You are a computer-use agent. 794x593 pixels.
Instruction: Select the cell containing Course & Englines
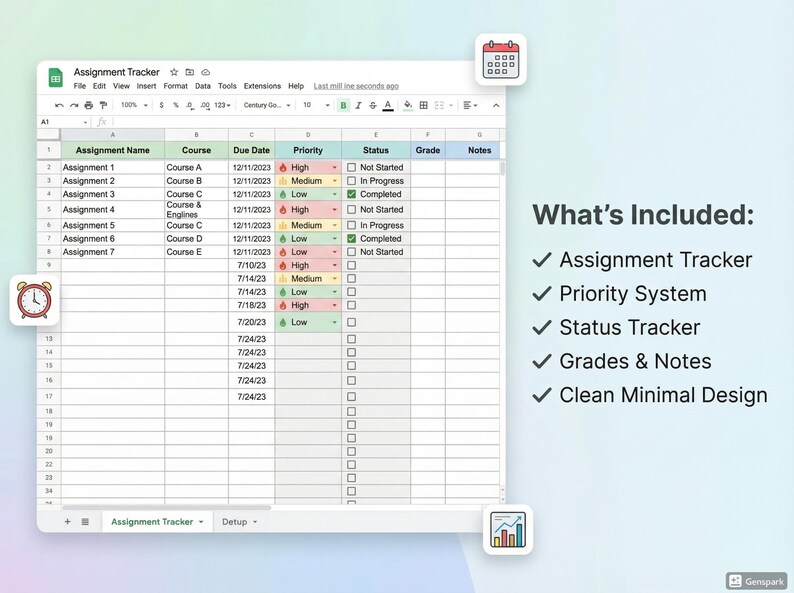tap(196, 210)
